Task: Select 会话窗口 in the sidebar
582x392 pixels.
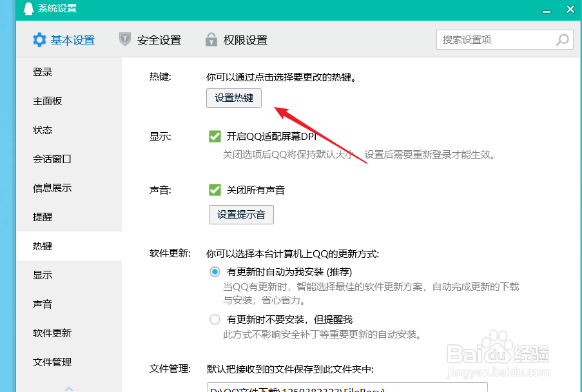Action: click(x=69, y=159)
